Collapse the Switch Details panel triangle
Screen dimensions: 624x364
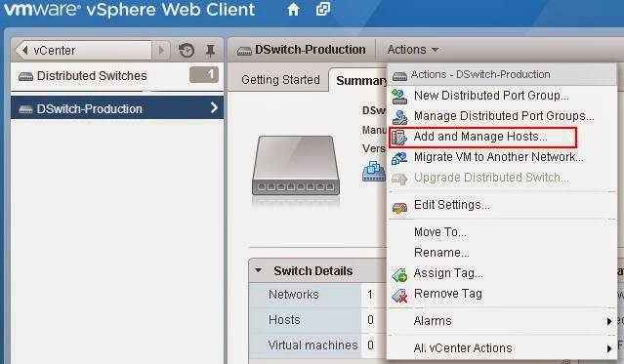point(258,270)
